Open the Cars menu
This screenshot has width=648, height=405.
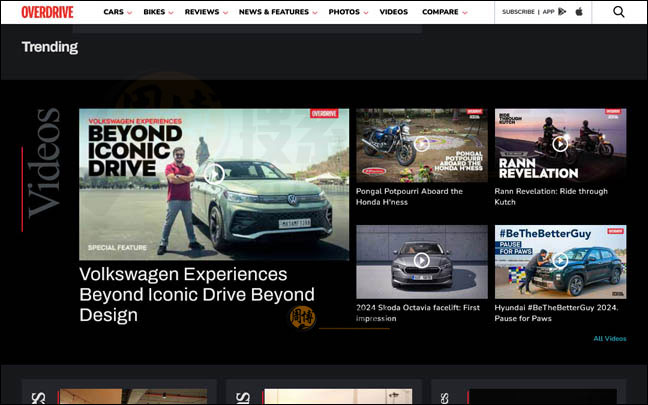coord(114,12)
